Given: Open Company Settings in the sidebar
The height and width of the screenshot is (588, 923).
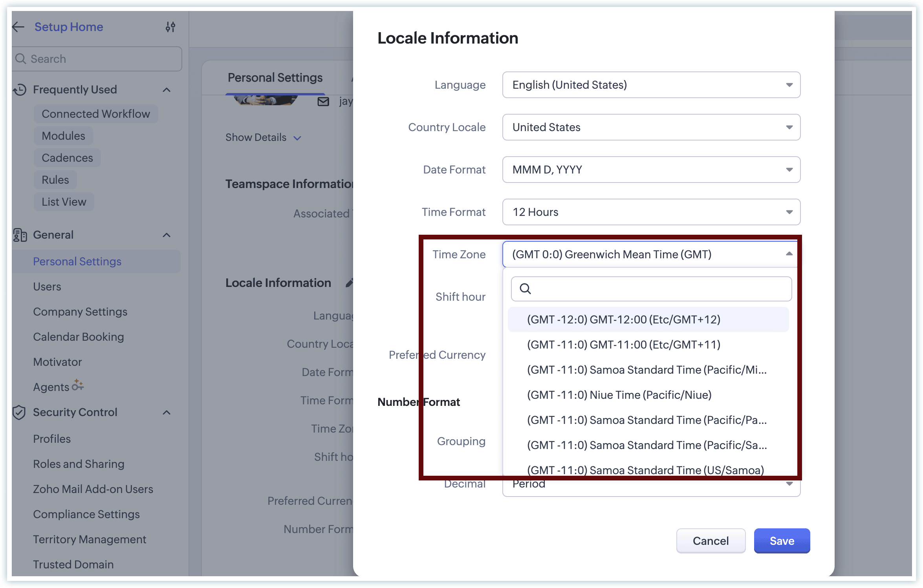Looking at the screenshot, I should coord(80,312).
